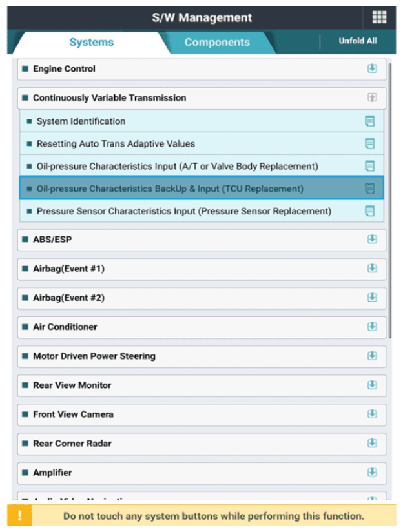Viewport: 403px width, 532px height.
Task: Open document icon for Pressure Sensor Characteristics Input
Action: click(x=369, y=210)
